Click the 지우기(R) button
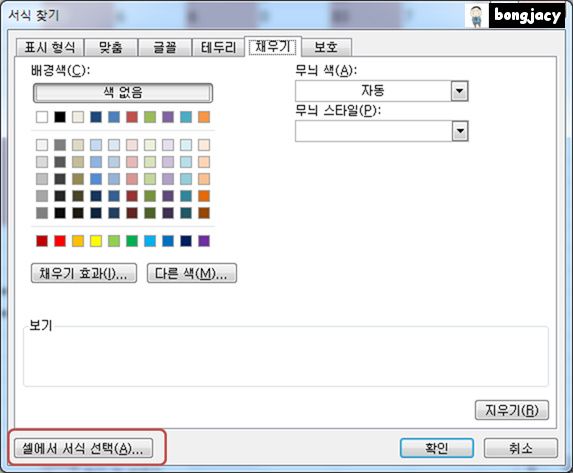The width and height of the screenshot is (573, 473). coord(512,410)
